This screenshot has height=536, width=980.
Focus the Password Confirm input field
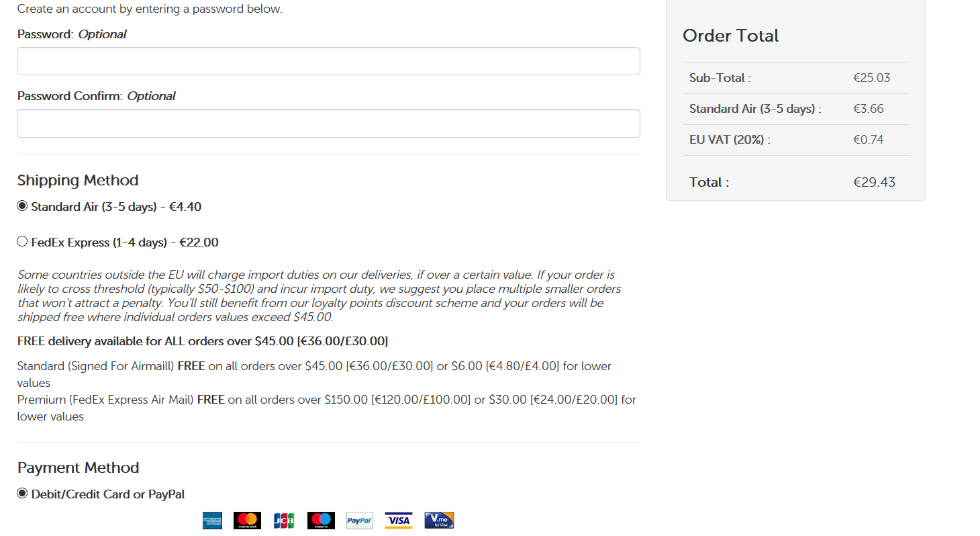328,124
